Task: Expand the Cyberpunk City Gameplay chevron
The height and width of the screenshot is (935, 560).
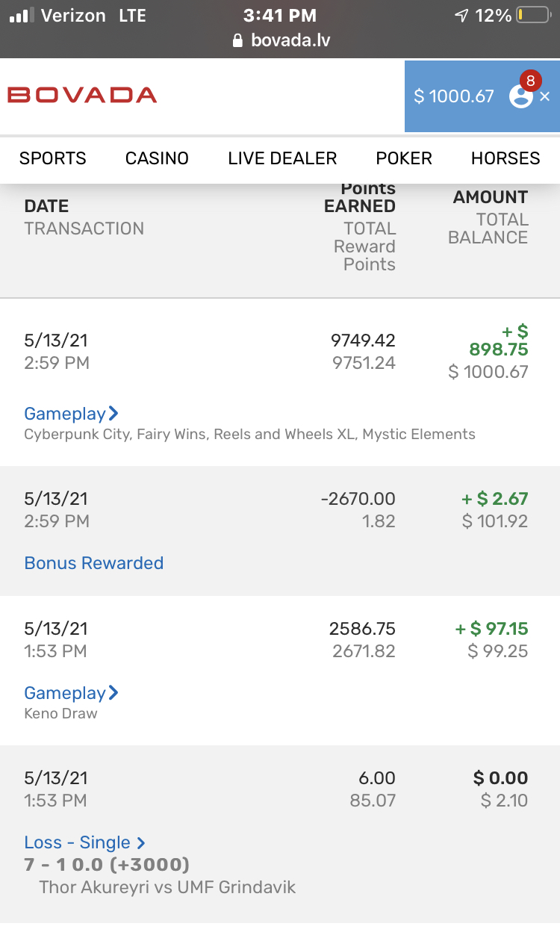Action: [x=113, y=413]
